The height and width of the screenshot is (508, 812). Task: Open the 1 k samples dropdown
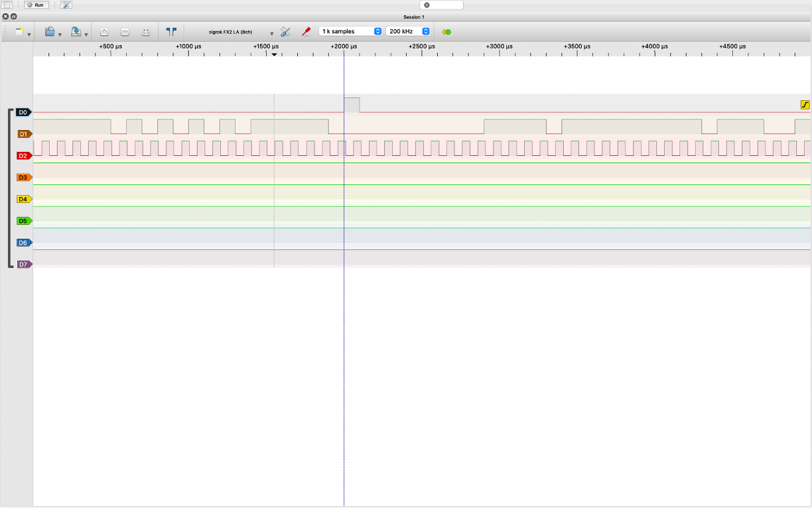[x=351, y=31]
